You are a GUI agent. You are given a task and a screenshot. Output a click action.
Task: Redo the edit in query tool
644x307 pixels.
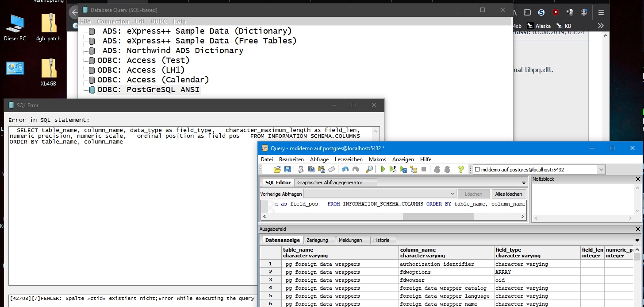[x=356, y=169]
